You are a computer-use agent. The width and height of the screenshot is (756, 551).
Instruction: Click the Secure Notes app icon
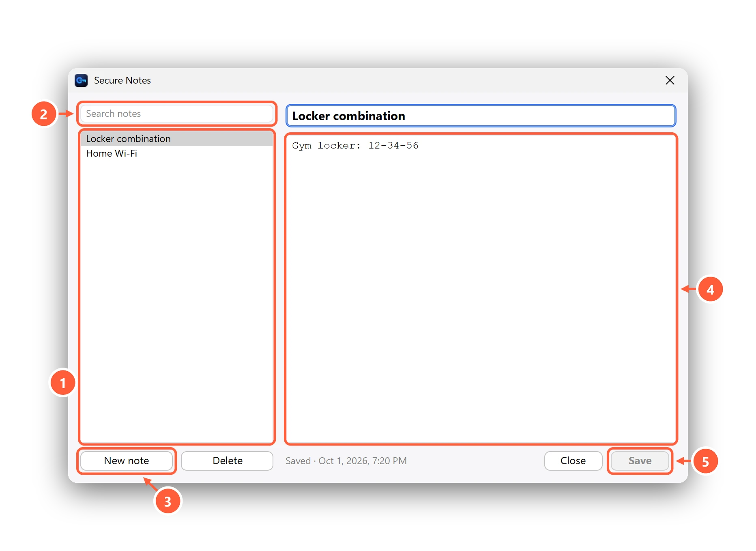point(81,80)
